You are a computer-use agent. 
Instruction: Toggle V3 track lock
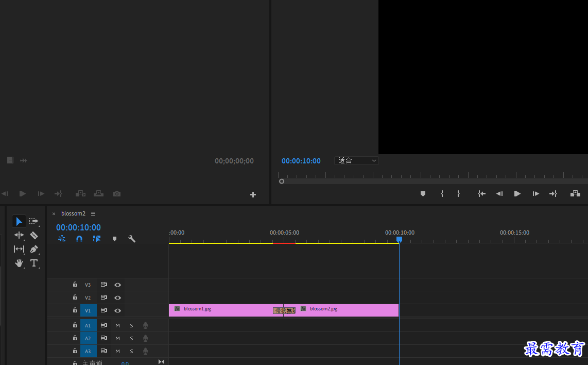point(75,285)
